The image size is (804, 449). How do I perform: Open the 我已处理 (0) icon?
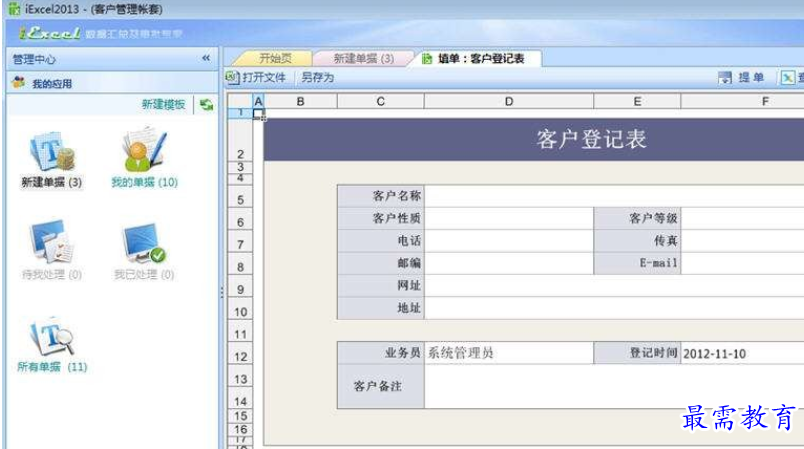tap(144, 243)
